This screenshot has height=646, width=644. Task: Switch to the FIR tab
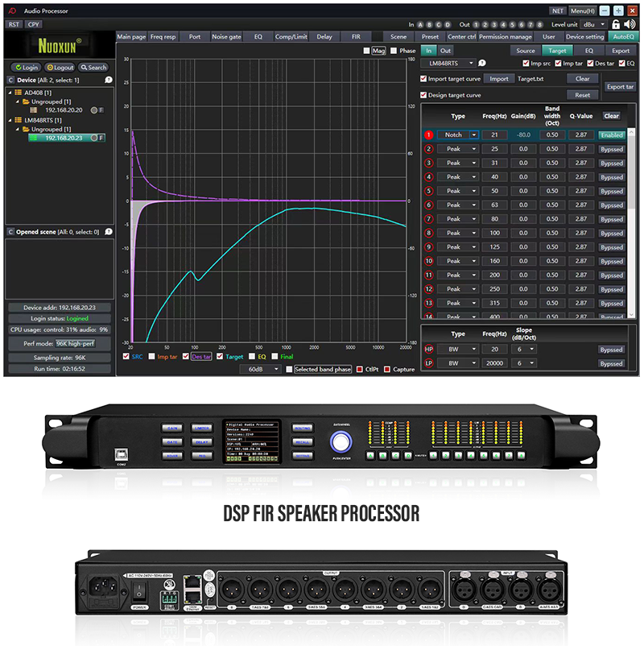[356, 37]
